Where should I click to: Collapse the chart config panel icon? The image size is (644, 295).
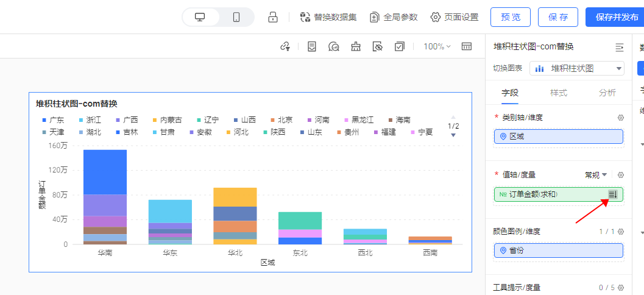click(620, 47)
